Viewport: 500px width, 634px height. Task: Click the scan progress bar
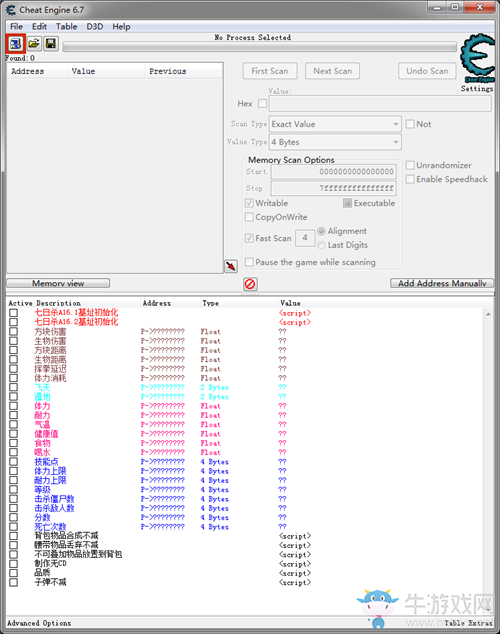click(x=259, y=46)
